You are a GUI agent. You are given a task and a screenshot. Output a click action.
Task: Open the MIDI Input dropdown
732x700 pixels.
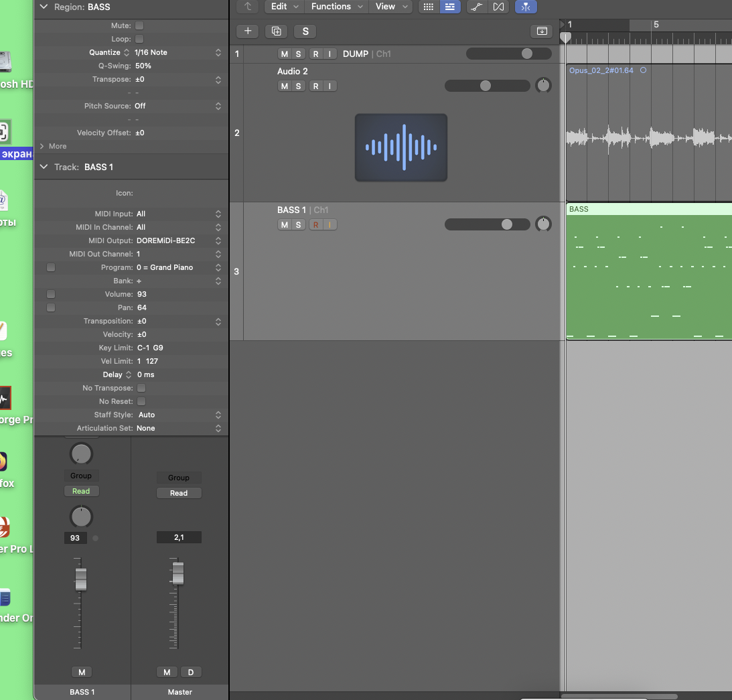coord(179,214)
